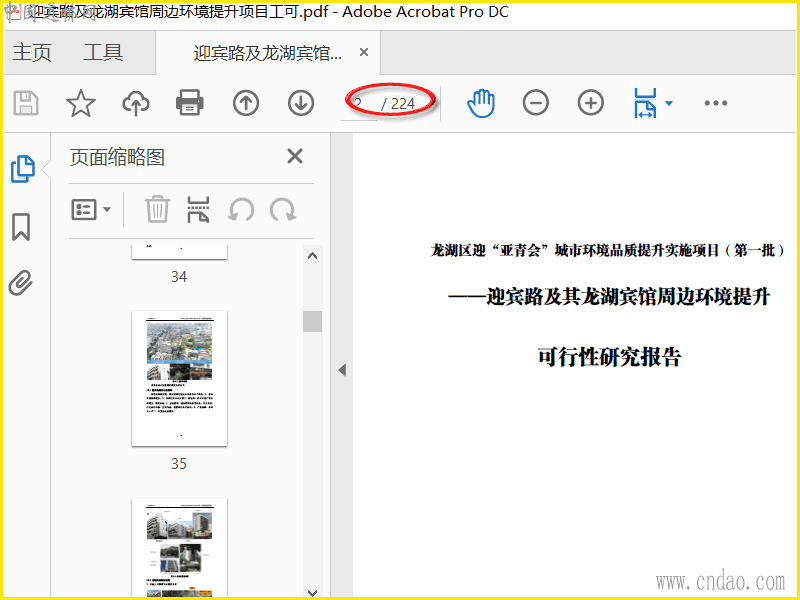The height and width of the screenshot is (600, 800).
Task: Add document to starred with star icon
Action: tap(81, 103)
